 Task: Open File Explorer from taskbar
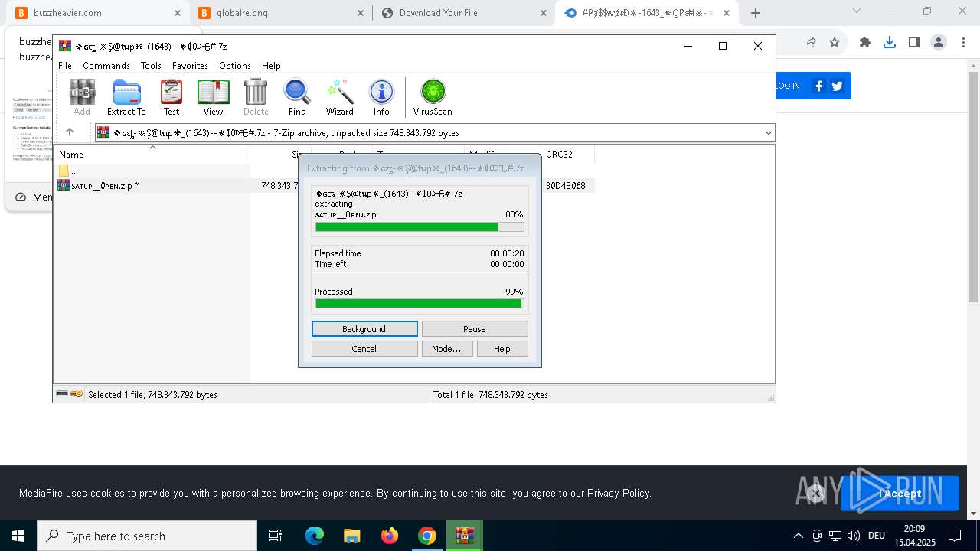pos(351,536)
